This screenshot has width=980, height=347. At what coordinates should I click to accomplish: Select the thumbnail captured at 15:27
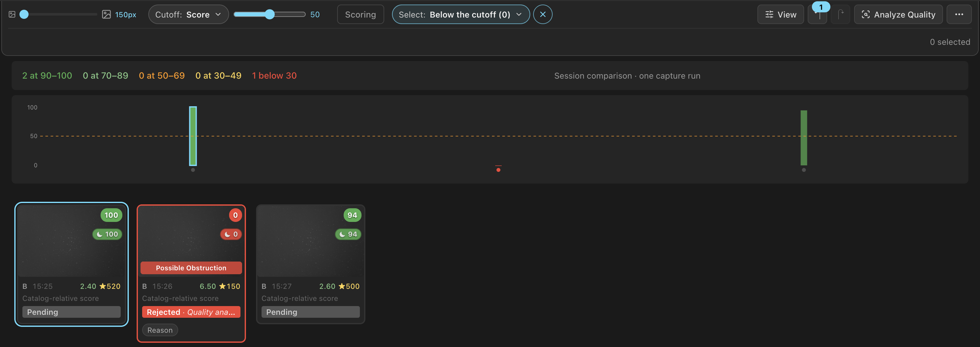[311, 241]
